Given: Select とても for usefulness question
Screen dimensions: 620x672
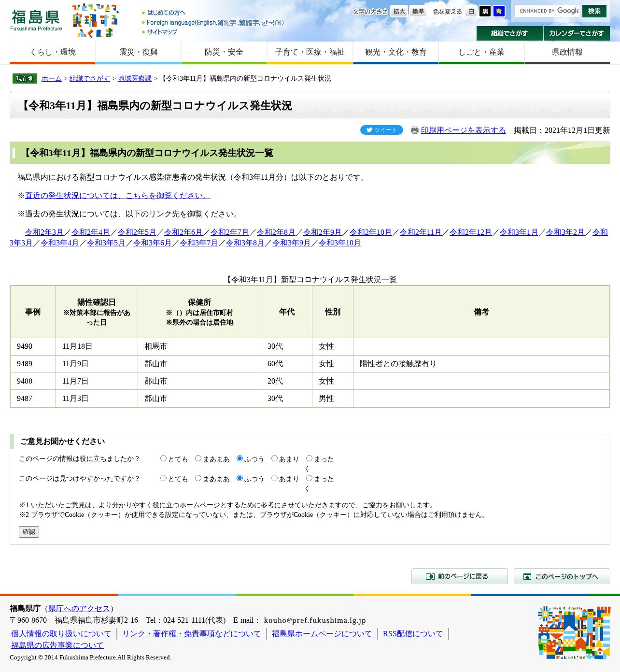Looking at the screenshot, I should [x=163, y=458].
